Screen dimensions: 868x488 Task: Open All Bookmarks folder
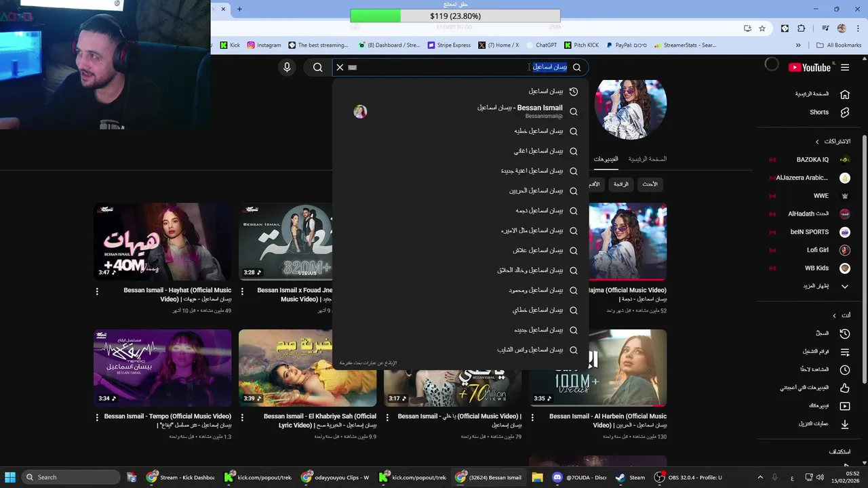click(x=839, y=45)
